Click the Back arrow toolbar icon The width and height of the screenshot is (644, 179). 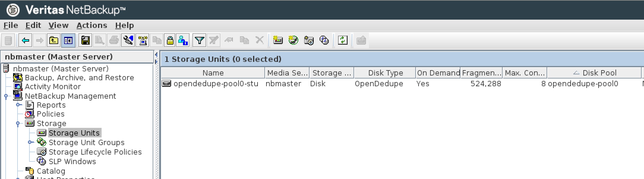[x=25, y=40]
